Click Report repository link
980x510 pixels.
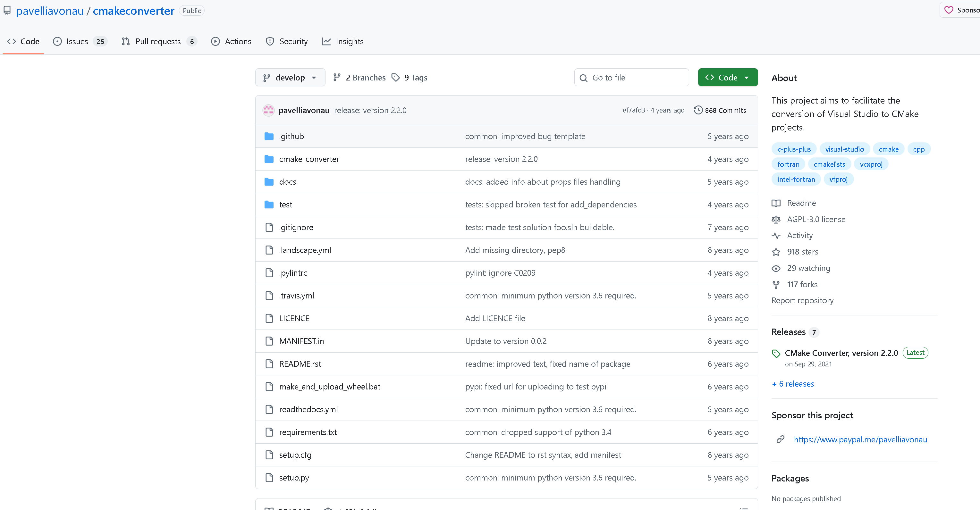coord(802,300)
